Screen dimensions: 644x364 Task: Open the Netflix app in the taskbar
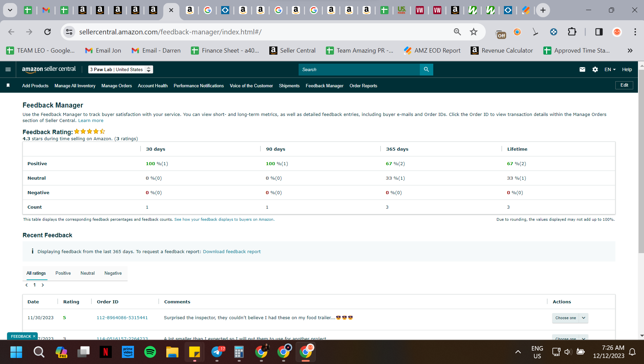click(x=105, y=352)
